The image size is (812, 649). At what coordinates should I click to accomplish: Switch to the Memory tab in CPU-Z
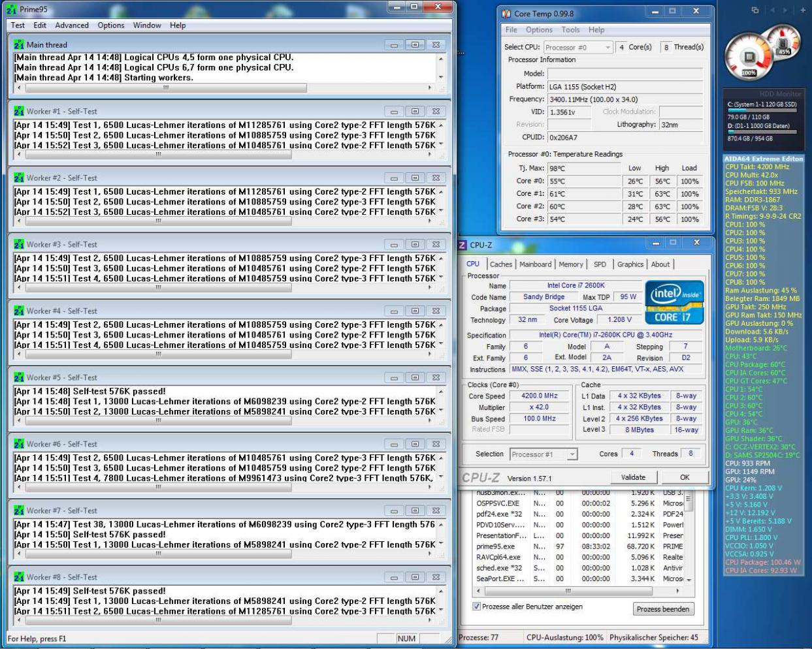point(571,264)
